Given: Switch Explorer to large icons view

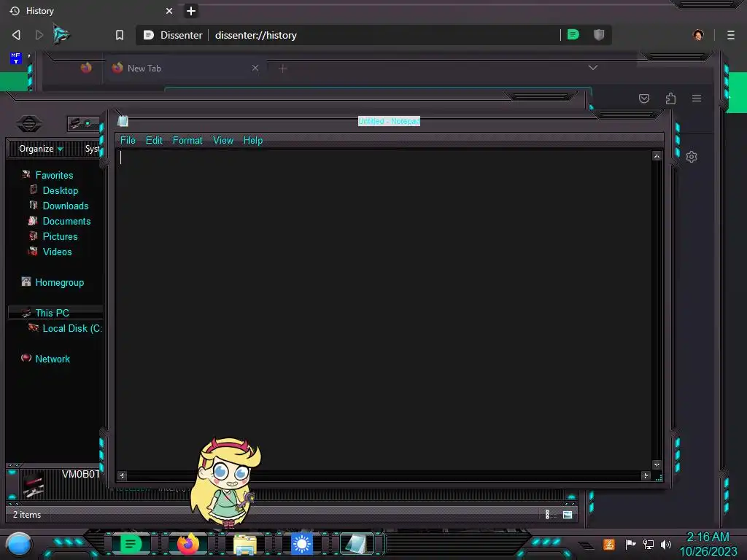Looking at the screenshot, I should point(568,514).
